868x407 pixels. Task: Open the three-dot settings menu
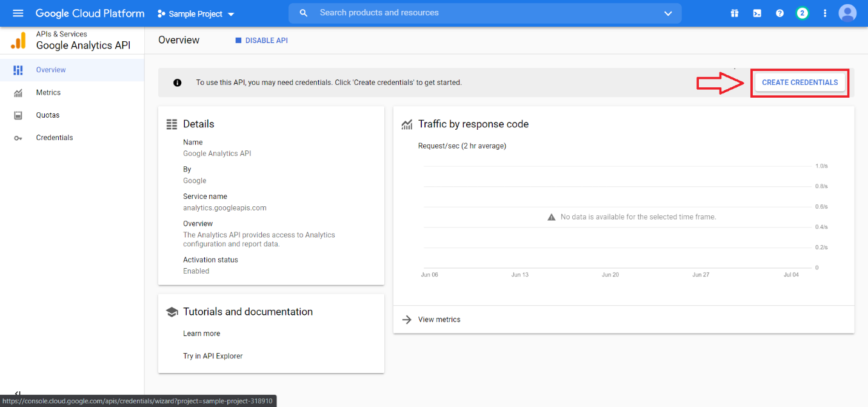tap(825, 13)
